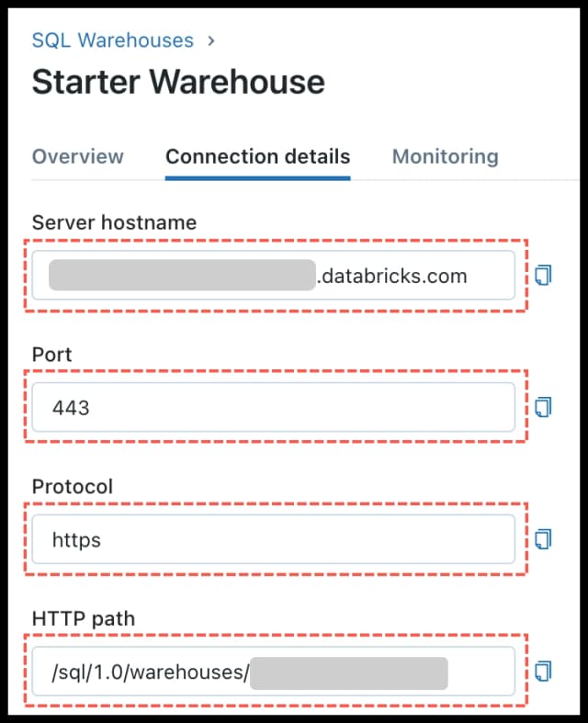Click the Server hostname label
Viewport: 588px width, 723px height.
coord(114,222)
